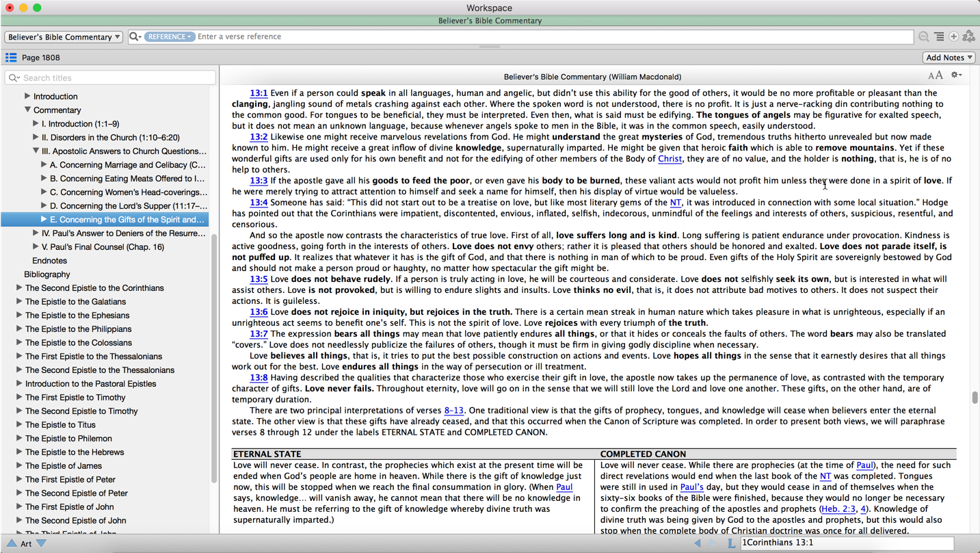Follow the NT link in 13:4 paragraph
The image size is (980, 553).
click(675, 203)
